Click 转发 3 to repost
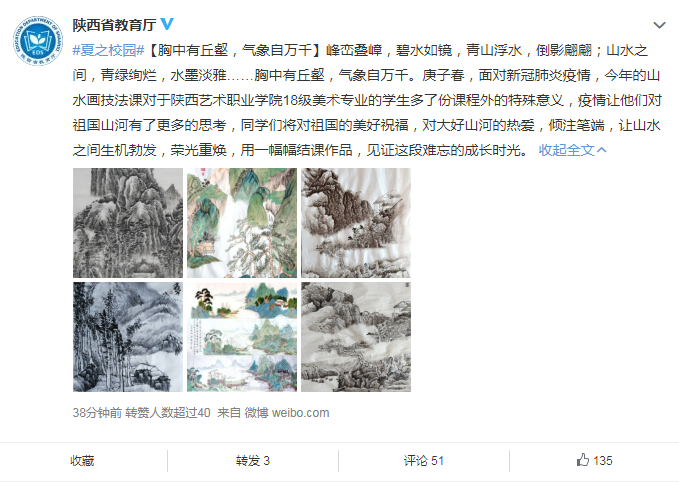The image size is (679, 482). coord(253,460)
